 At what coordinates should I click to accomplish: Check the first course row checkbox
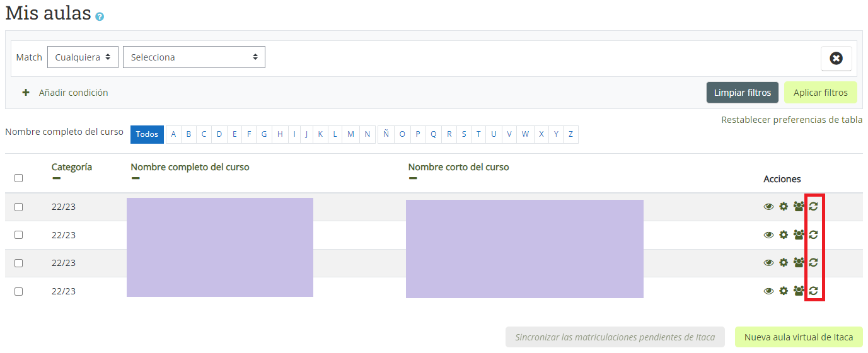click(x=18, y=207)
